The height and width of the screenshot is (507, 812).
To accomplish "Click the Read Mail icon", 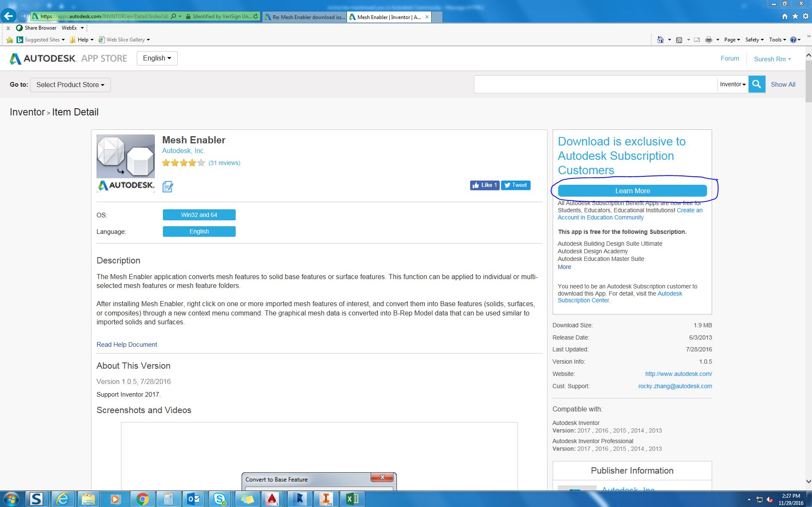I will (x=697, y=40).
